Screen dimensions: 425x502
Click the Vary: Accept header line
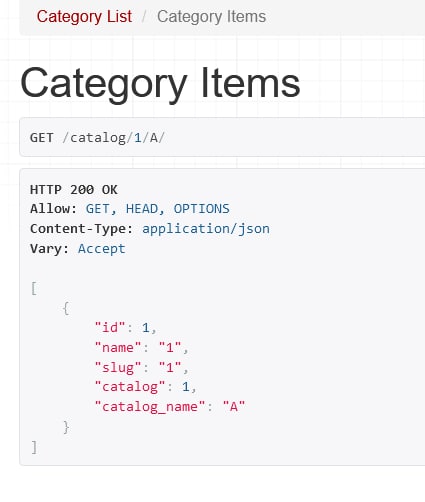(x=78, y=249)
